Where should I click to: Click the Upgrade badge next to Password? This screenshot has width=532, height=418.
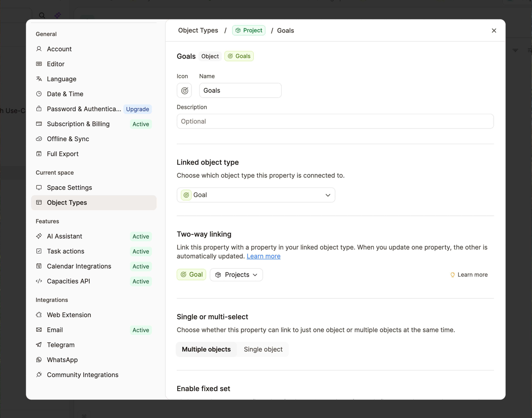tap(137, 109)
